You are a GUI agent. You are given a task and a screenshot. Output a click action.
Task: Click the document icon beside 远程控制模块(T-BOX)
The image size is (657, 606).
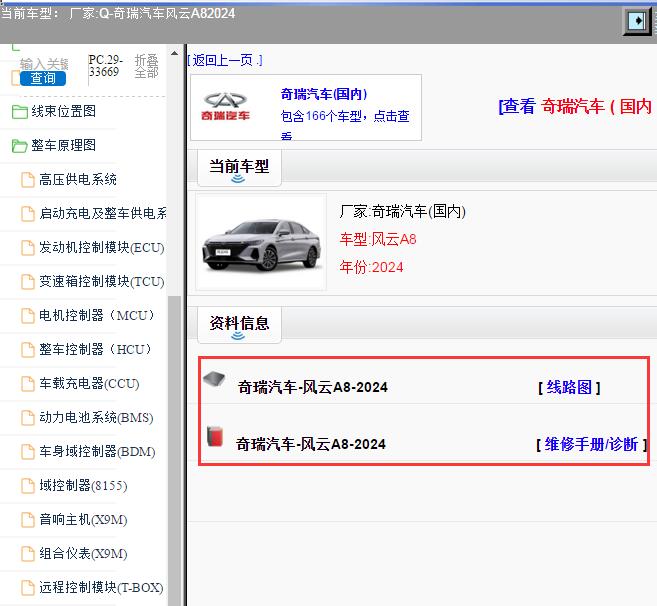pyautogui.click(x=28, y=588)
